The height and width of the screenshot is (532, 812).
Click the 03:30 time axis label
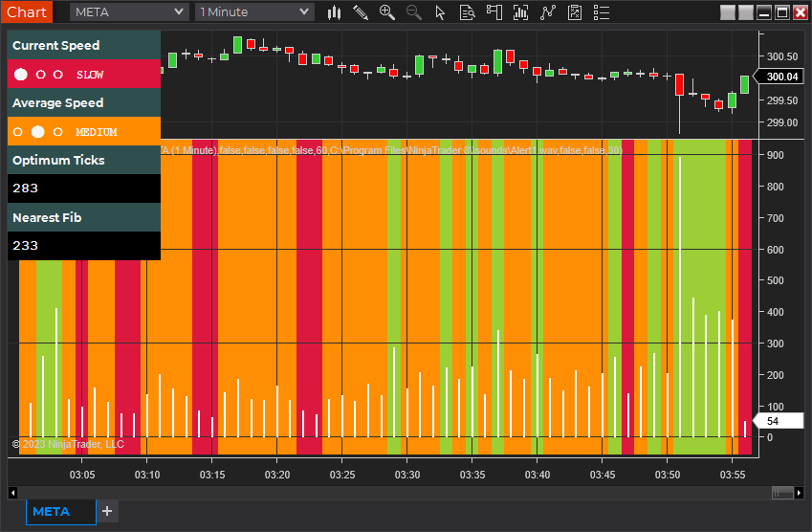point(407,475)
